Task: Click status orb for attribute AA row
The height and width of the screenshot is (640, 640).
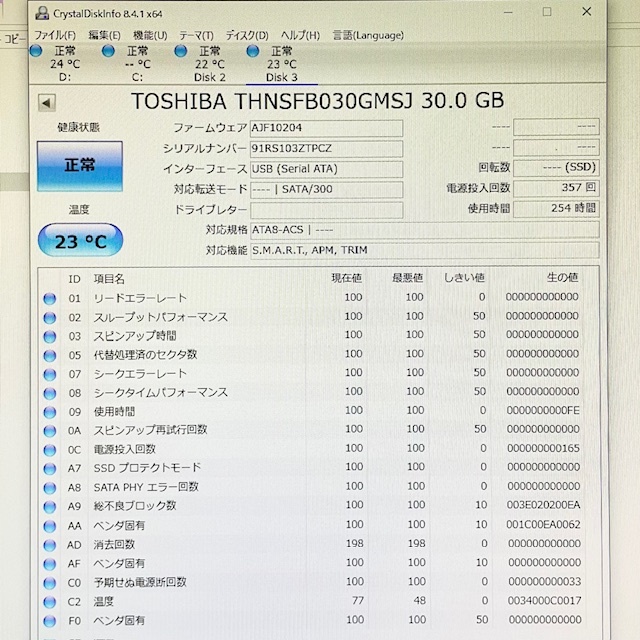Action: [50, 526]
